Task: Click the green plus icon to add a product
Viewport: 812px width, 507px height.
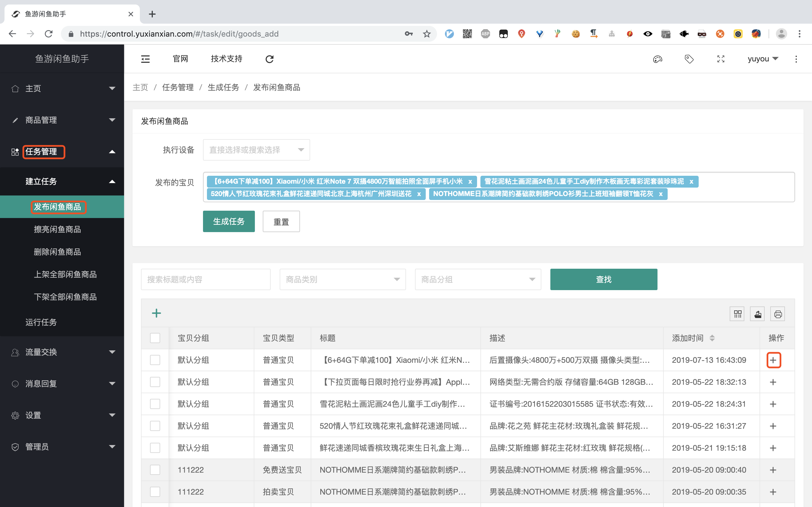Action: 157,313
